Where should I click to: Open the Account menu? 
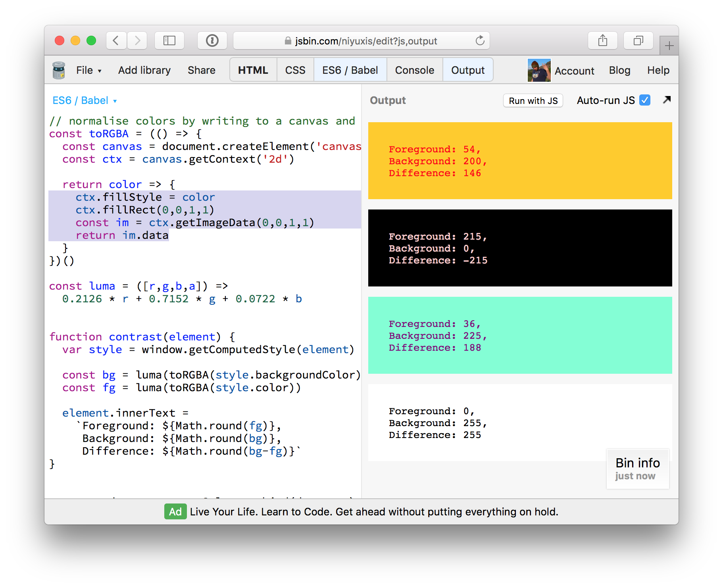click(x=574, y=71)
